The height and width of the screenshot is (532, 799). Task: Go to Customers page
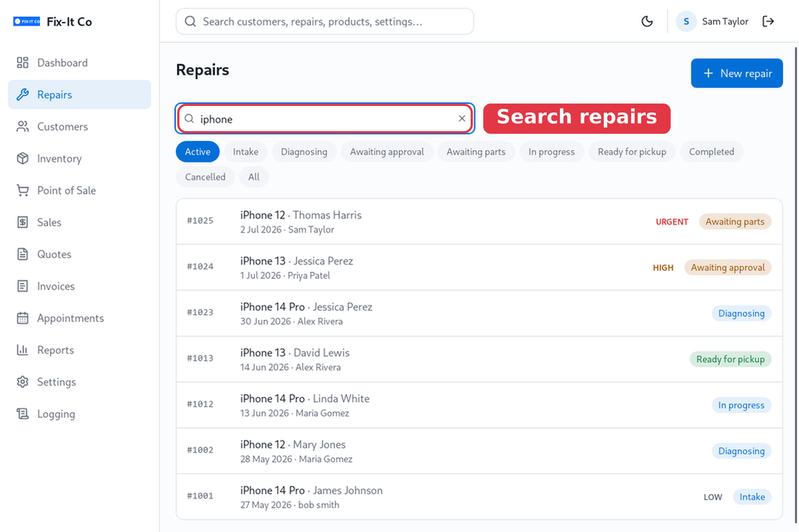point(79,127)
